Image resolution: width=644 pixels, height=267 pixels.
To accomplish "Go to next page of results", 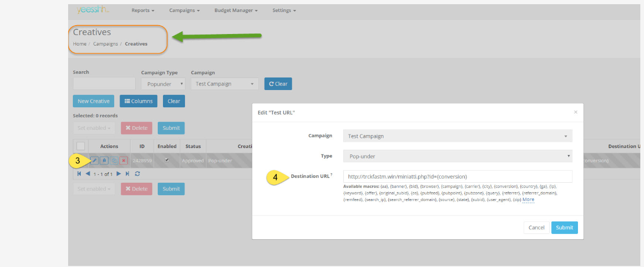I will (x=119, y=174).
